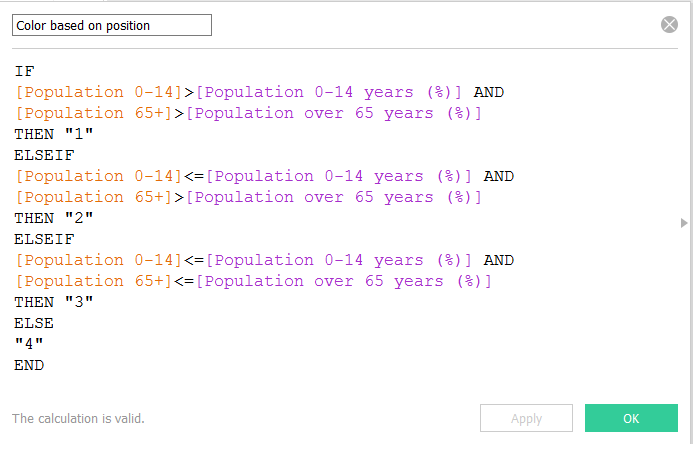Place cursor on the THEN "2" line

(53, 218)
